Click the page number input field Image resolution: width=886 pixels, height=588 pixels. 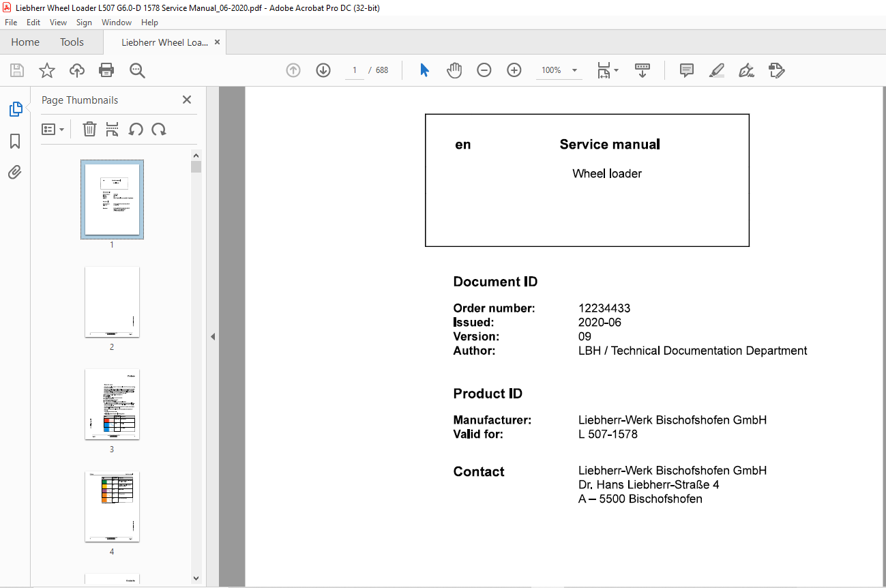point(355,70)
